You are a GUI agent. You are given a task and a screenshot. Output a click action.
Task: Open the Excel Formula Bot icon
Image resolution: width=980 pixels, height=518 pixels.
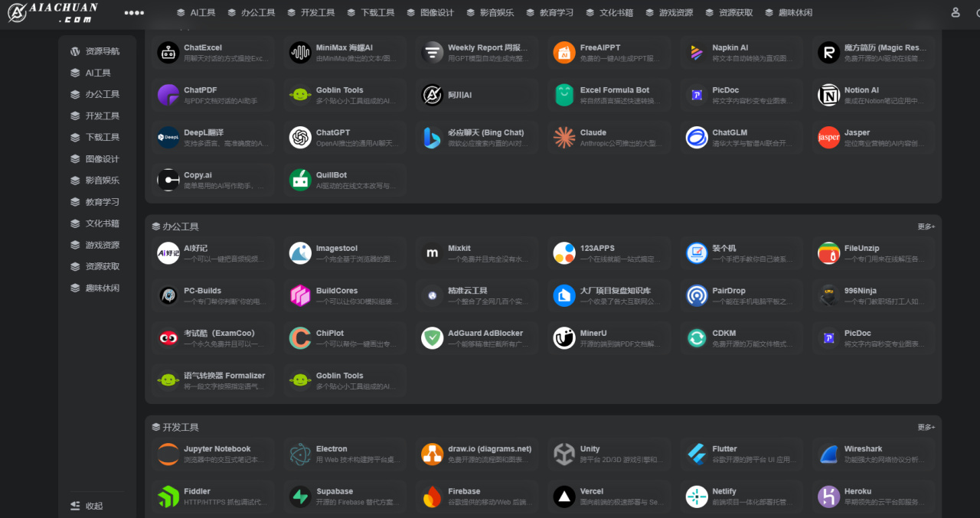pos(564,95)
